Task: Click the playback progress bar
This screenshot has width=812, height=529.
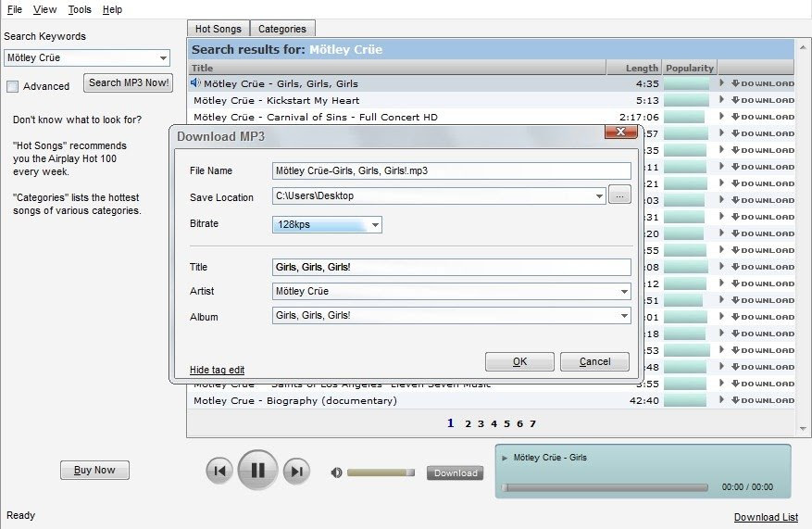Action: (x=605, y=487)
